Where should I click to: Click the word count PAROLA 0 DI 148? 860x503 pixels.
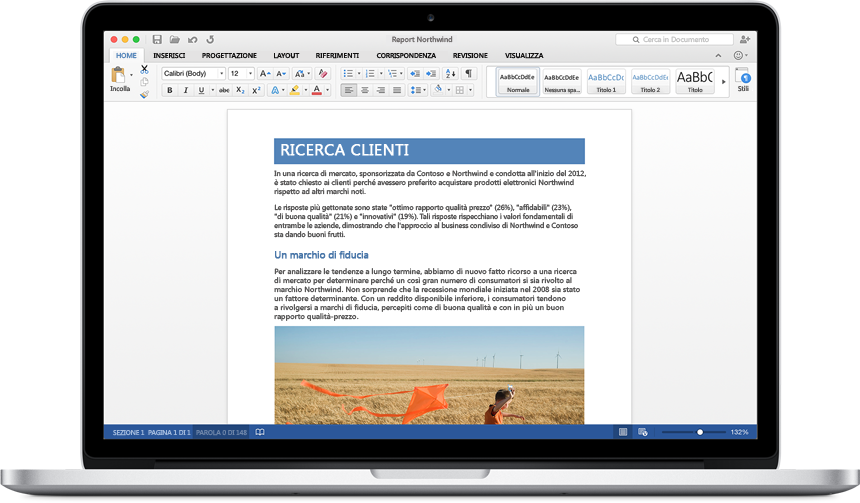(221, 432)
